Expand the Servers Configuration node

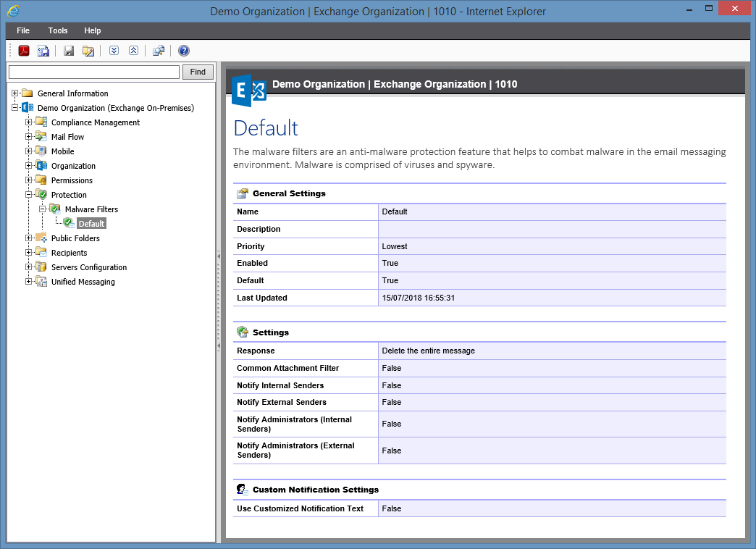click(x=28, y=267)
